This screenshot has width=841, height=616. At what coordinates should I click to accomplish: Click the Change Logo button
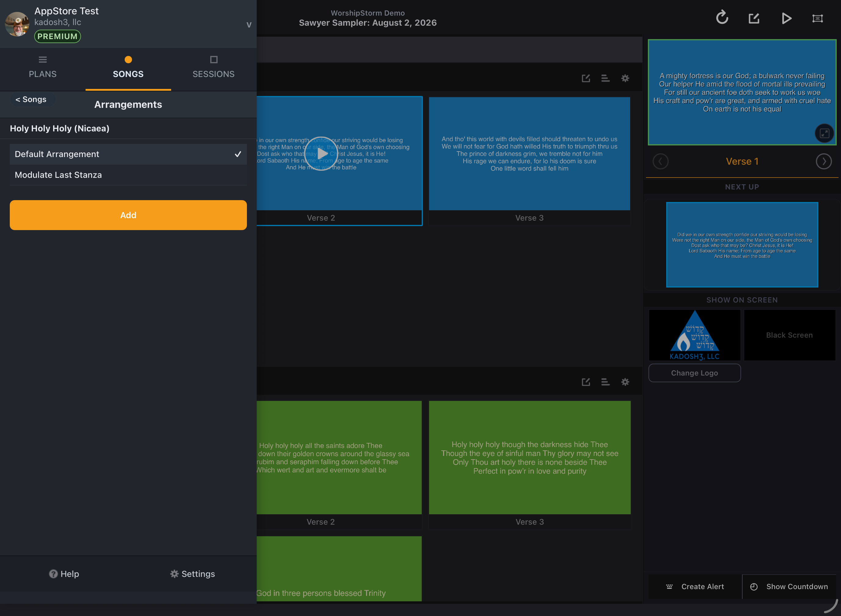694,373
